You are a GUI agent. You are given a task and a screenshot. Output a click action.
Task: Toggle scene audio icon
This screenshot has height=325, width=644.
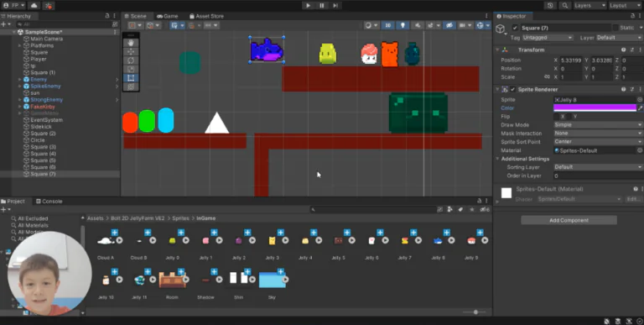[x=418, y=25]
